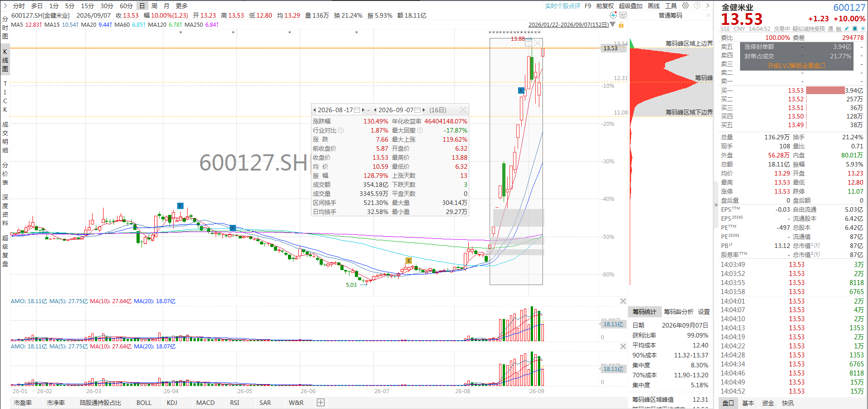Click stock code 600127 in quote header
This screenshot has width=868, height=409.
tap(849, 8)
